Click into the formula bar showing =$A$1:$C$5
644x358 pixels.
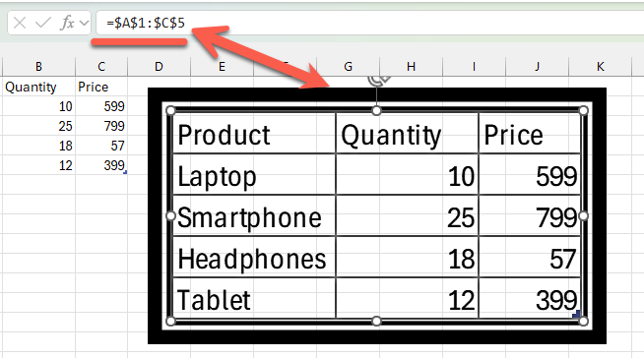click(x=369, y=23)
